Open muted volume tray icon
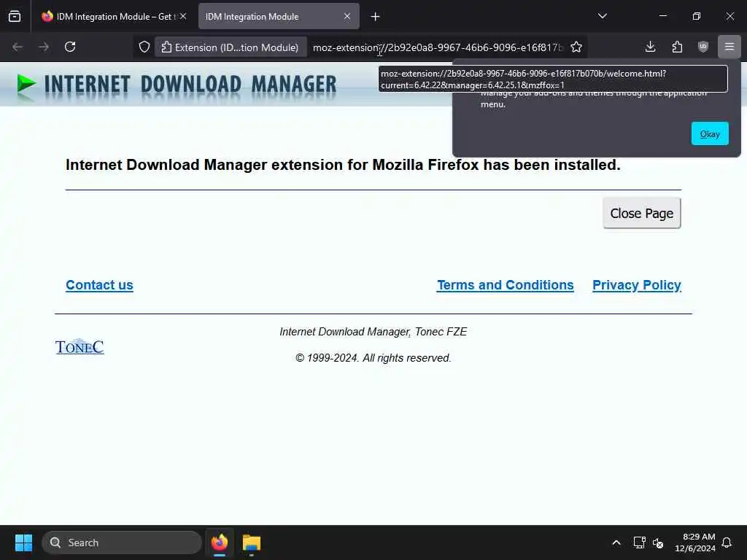The width and height of the screenshot is (747, 560). coord(659,542)
